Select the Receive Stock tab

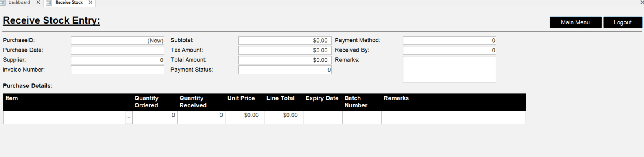coord(69,2)
